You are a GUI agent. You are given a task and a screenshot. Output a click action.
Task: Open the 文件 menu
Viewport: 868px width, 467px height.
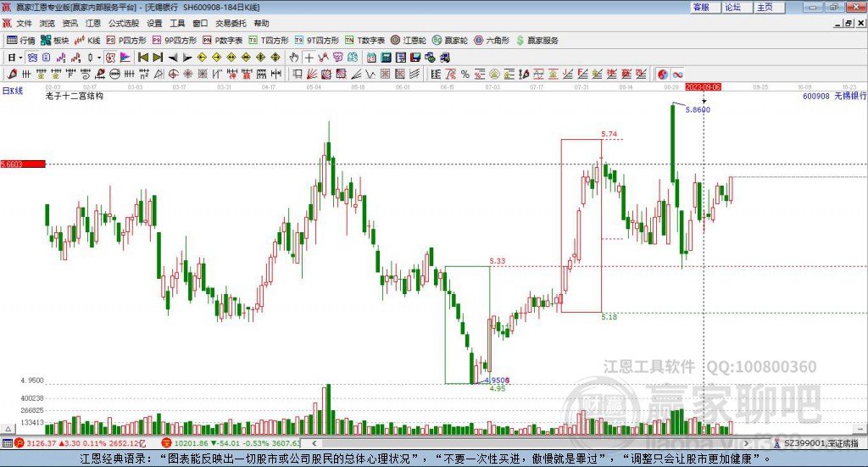[24, 23]
